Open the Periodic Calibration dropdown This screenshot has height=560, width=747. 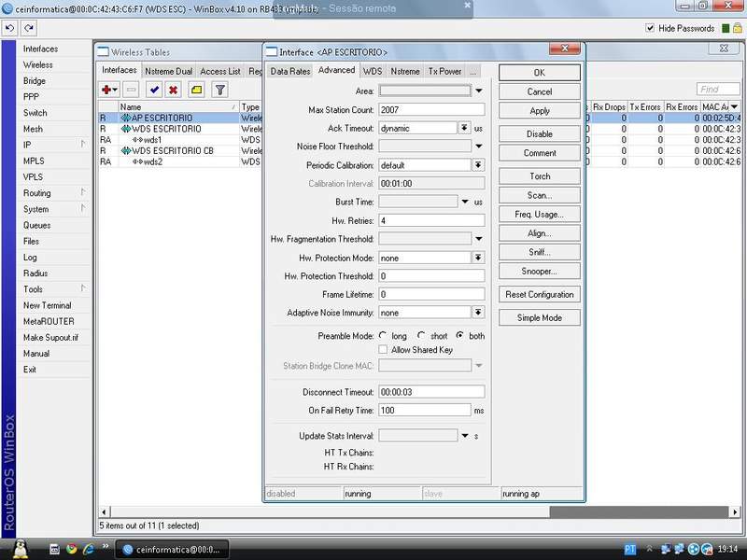478,165
